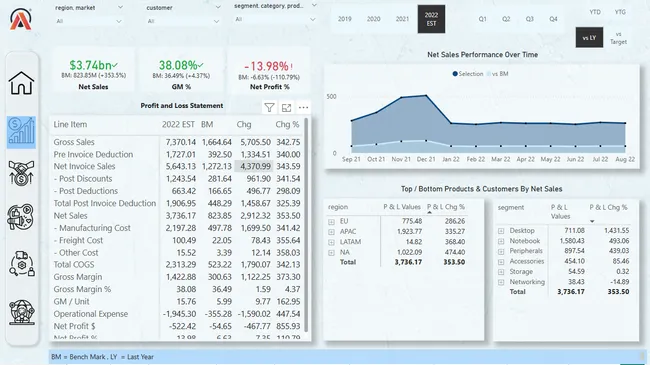Switch comparison to vs Target
This screenshot has width=650, height=365.
[618, 38]
